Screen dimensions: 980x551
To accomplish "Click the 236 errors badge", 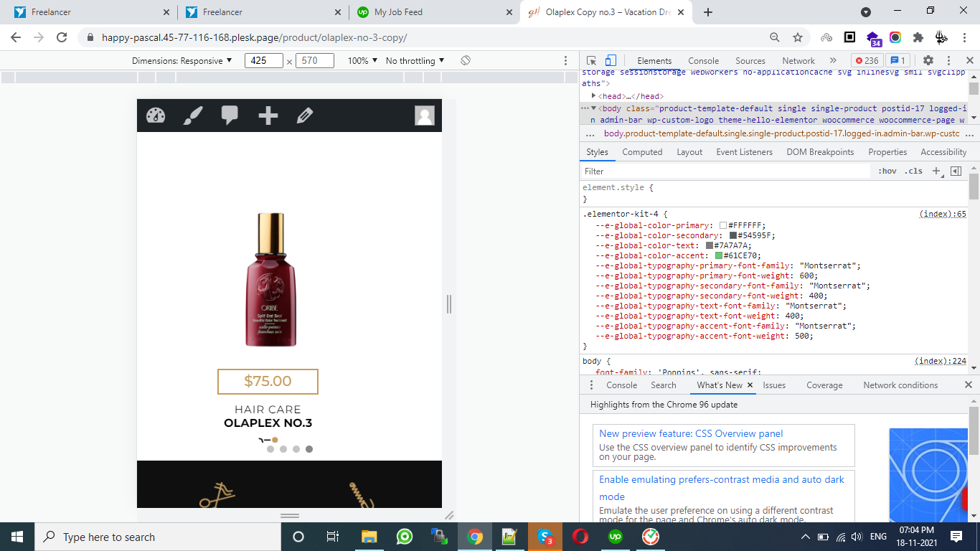I will (867, 61).
